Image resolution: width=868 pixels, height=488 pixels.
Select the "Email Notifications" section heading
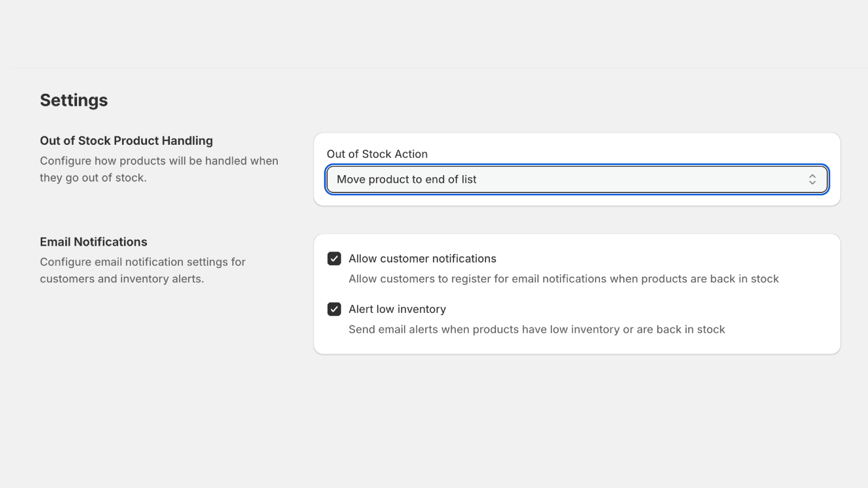93,242
